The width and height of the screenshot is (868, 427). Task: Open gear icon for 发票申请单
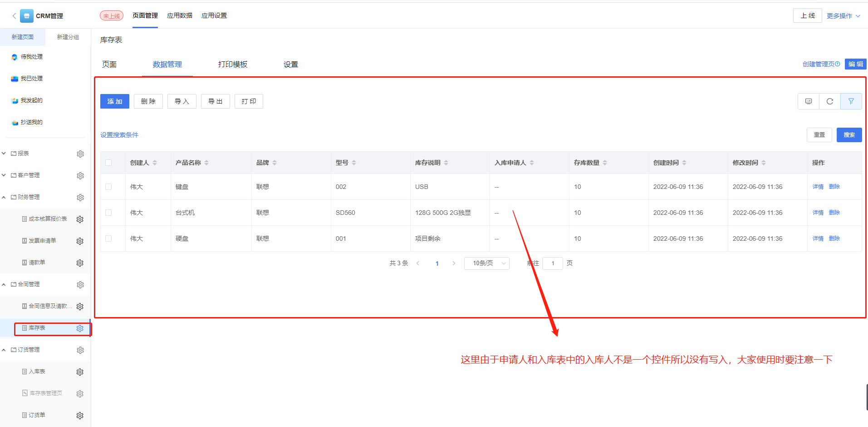point(80,241)
